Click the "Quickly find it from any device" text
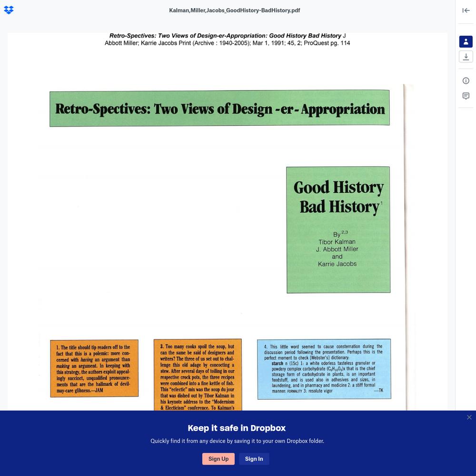The height and width of the screenshot is (476, 476). [x=237, y=441]
